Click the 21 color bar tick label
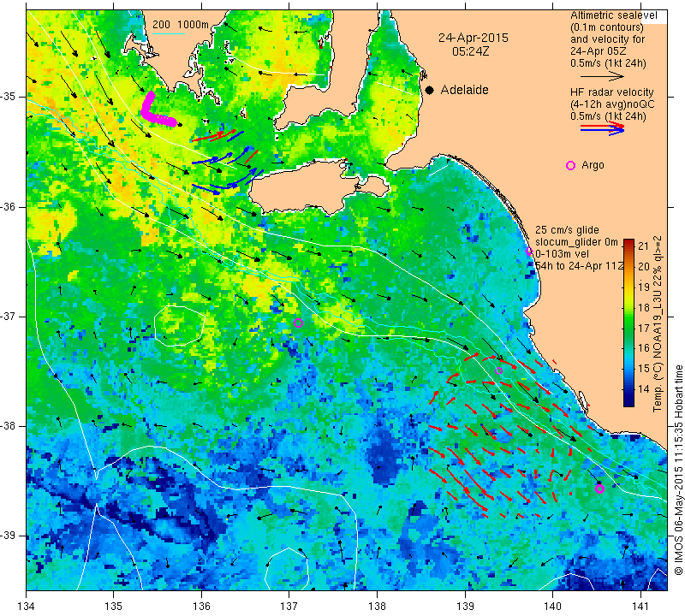This screenshot has height=616, width=685. 644,246
